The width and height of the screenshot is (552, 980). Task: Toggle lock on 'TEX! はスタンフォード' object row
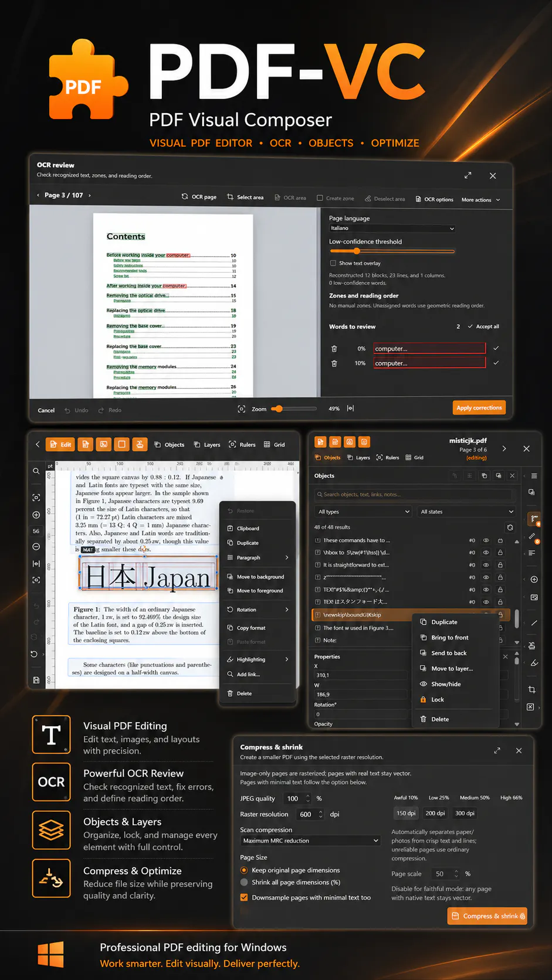pyautogui.click(x=500, y=602)
